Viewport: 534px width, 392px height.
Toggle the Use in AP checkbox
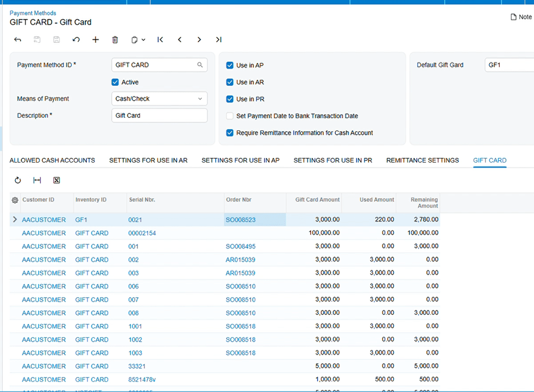pyautogui.click(x=230, y=65)
